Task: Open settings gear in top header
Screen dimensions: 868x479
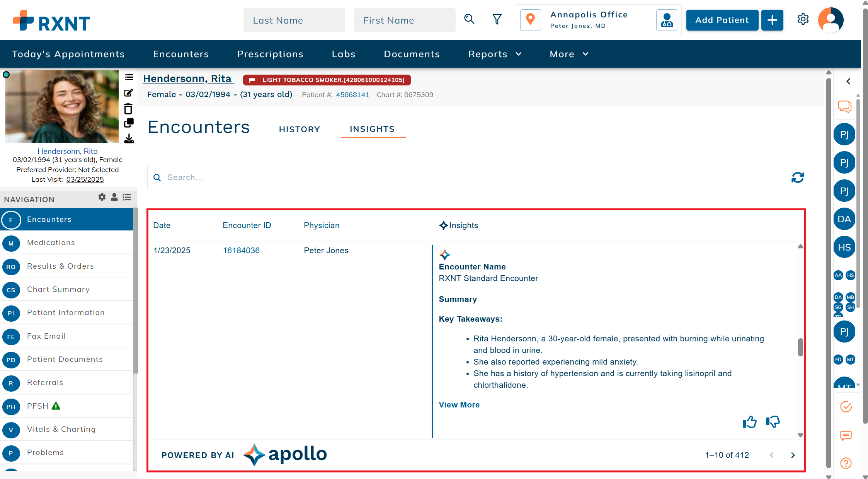Action: pyautogui.click(x=803, y=19)
